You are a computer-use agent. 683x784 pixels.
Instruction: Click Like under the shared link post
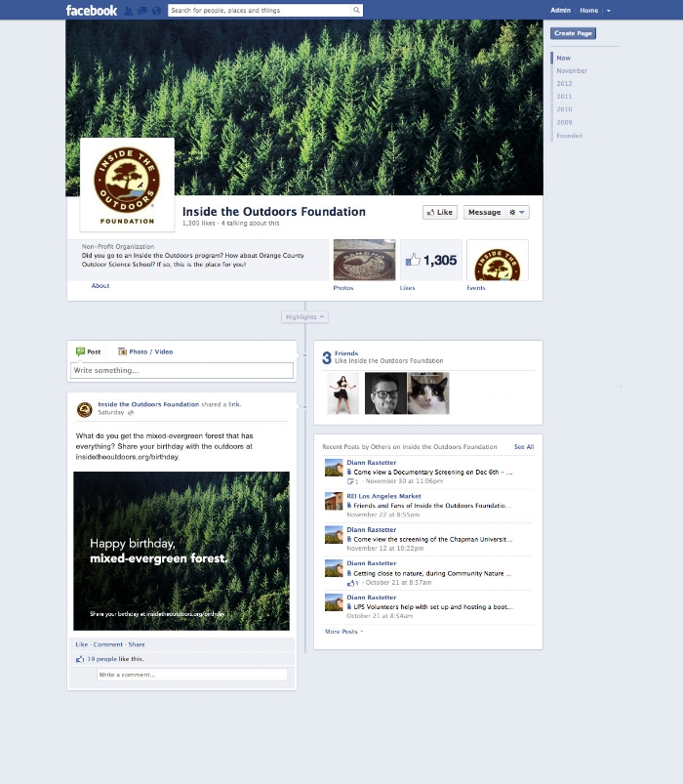(81, 644)
